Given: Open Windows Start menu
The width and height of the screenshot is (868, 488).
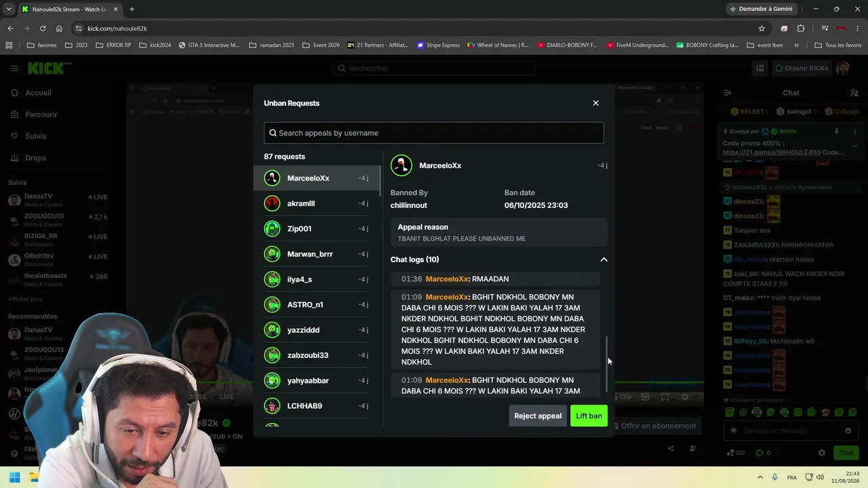Looking at the screenshot, I should coord(14,477).
